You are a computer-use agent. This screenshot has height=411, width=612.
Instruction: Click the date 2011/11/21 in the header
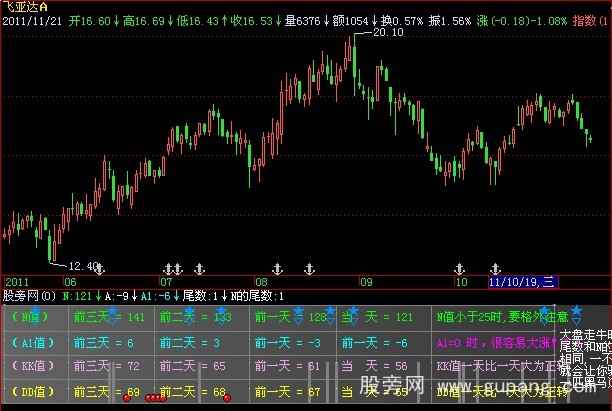32,21
